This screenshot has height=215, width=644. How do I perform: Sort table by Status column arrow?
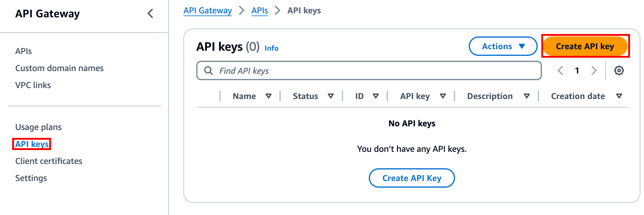[x=331, y=96]
